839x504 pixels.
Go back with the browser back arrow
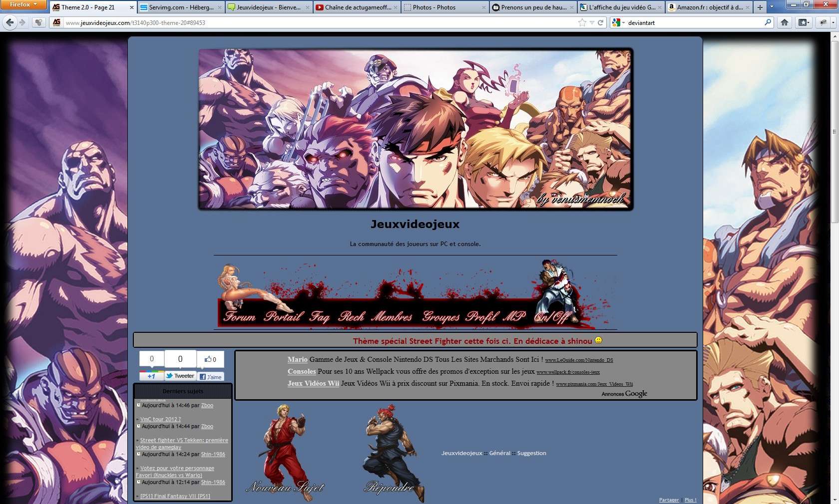coord(9,22)
